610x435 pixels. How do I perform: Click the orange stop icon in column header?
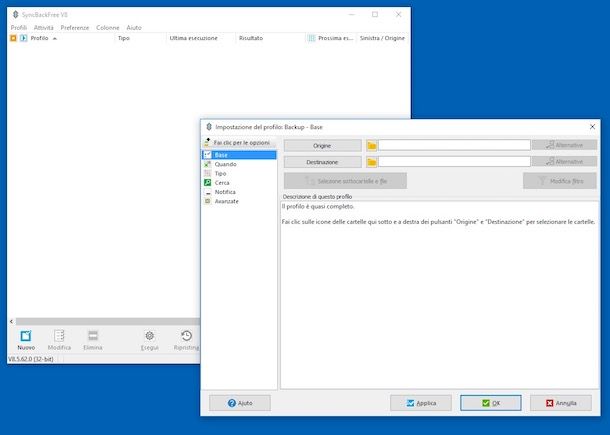click(13, 38)
